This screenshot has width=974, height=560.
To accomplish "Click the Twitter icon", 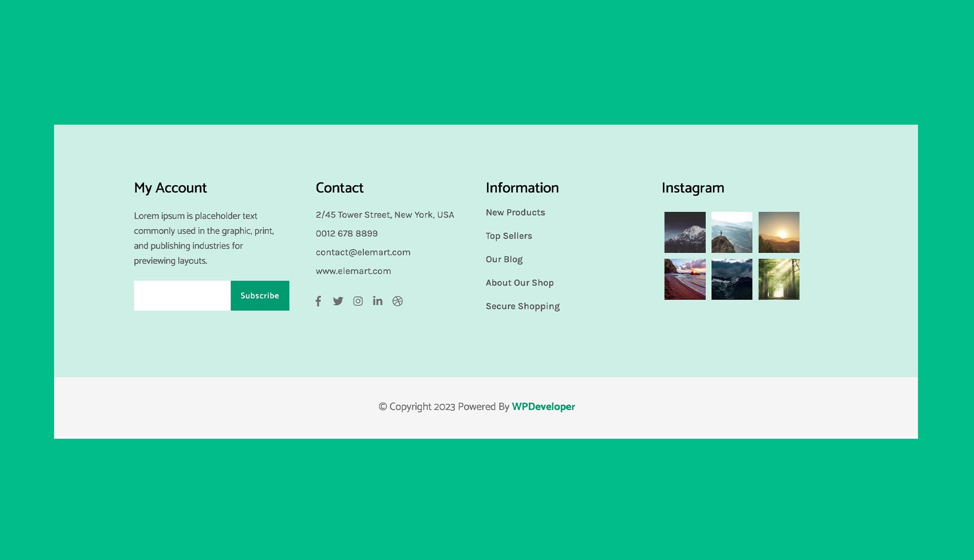I will click(x=338, y=301).
